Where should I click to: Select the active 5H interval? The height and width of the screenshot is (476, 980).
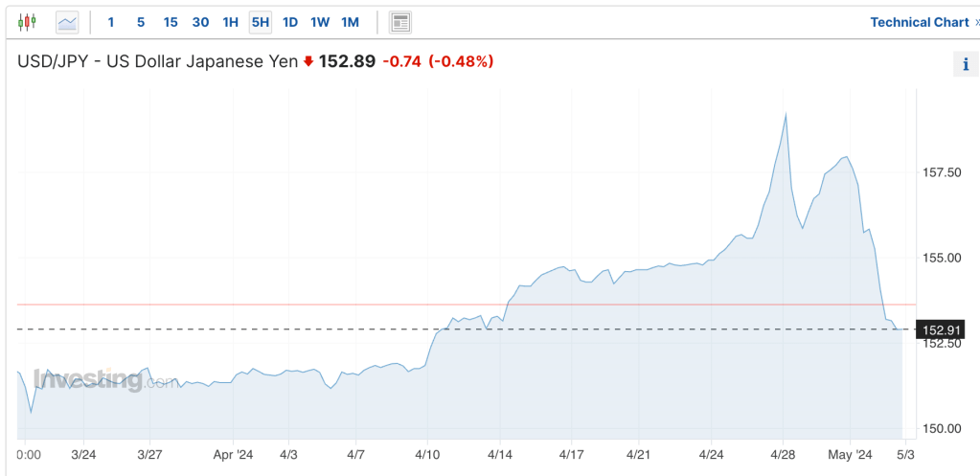click(260, 22)
